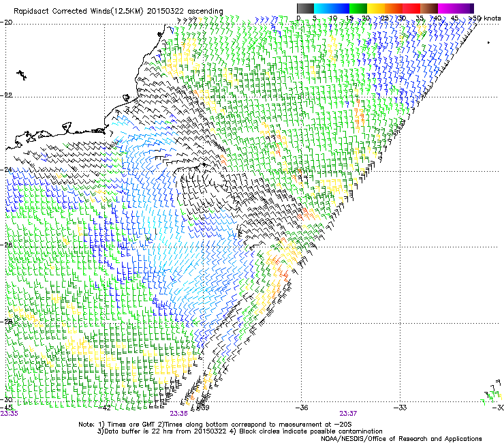This screenshot has height=443, width=504.
Task: Click the '-22' latitude axis label
Action: coord(6,95)
